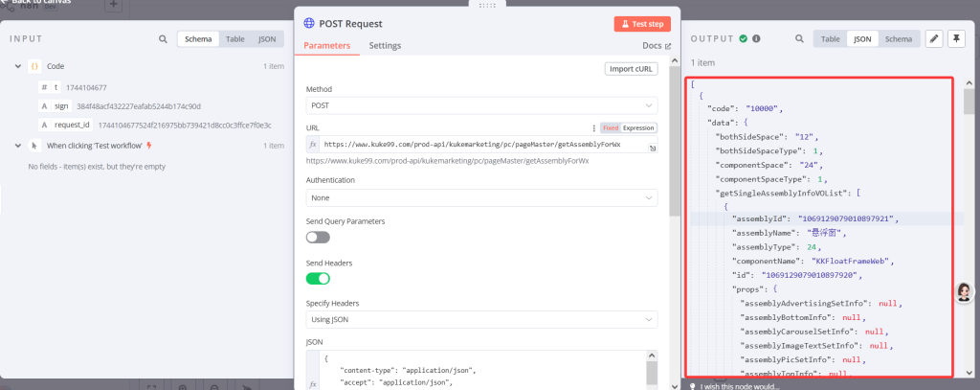The height and width of the screenshot is (390, 980).
Task: Collapse the Code node in the input schema
Action: click(18, 66)
